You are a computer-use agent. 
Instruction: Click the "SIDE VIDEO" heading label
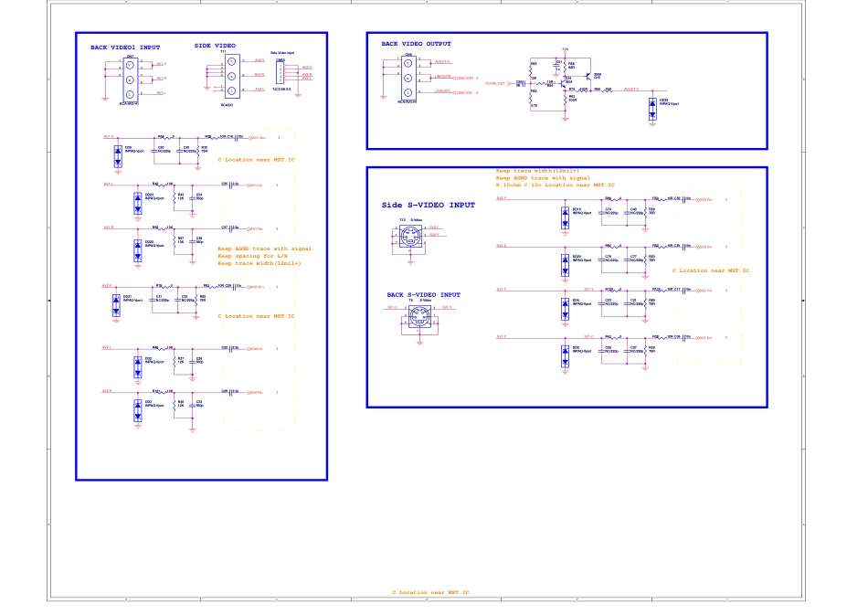[215, 45]
